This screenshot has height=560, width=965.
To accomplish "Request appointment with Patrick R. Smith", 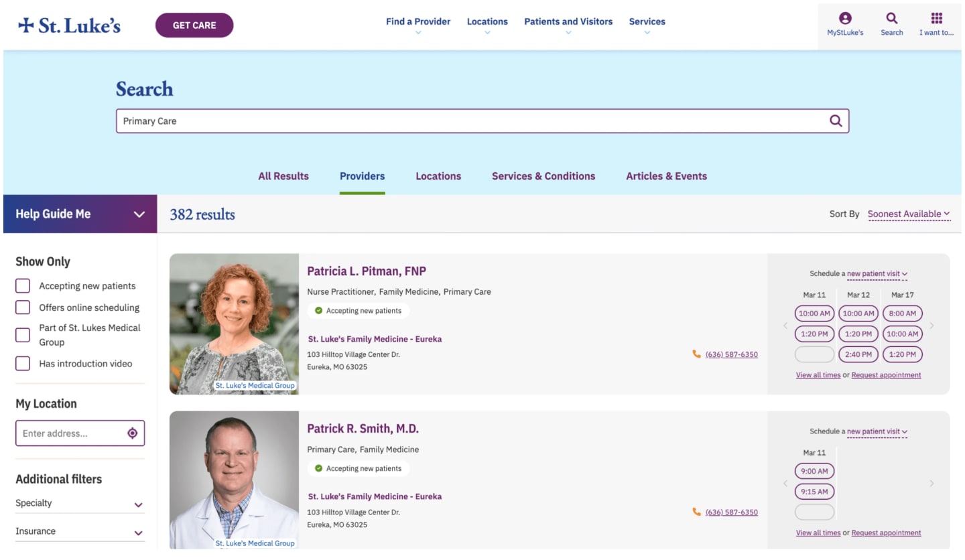I will click(886, 533).
